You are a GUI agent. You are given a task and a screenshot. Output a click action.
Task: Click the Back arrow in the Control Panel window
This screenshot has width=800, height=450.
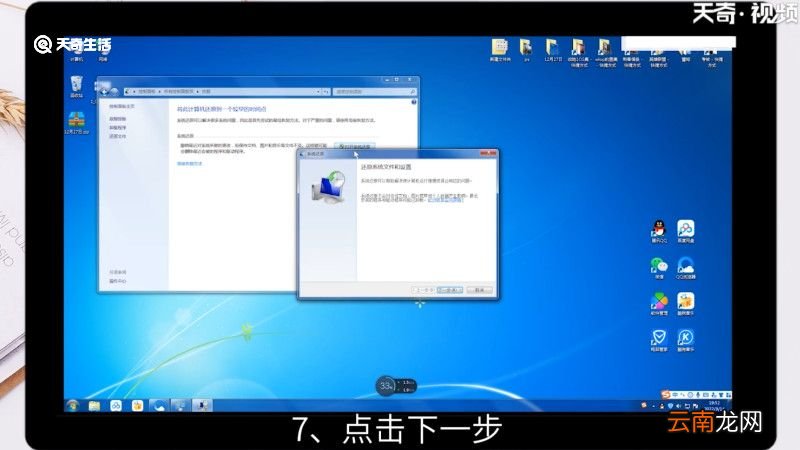105,91
